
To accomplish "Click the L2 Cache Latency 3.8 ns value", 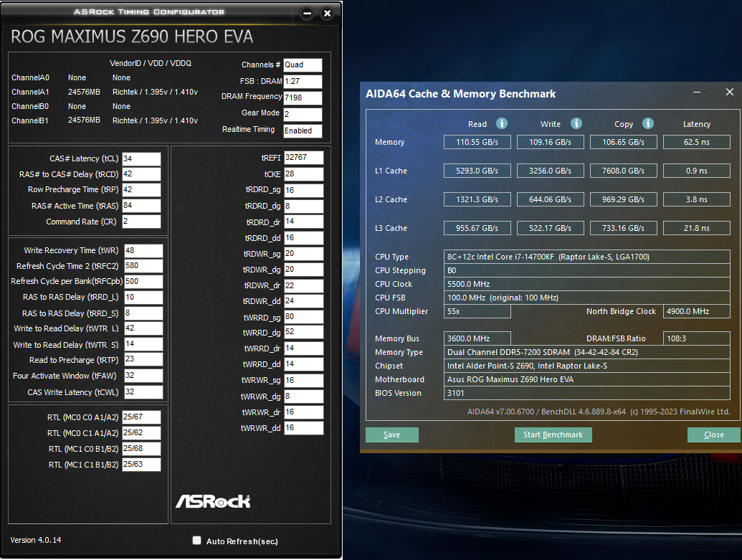I will 697,199.
